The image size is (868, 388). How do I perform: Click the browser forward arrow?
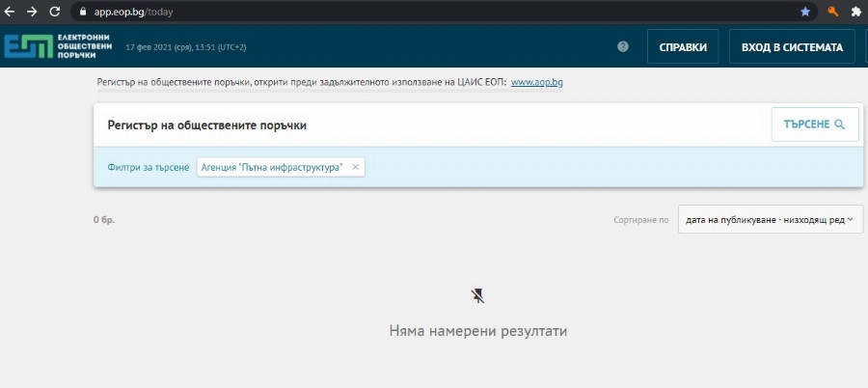tap(32, 12)
